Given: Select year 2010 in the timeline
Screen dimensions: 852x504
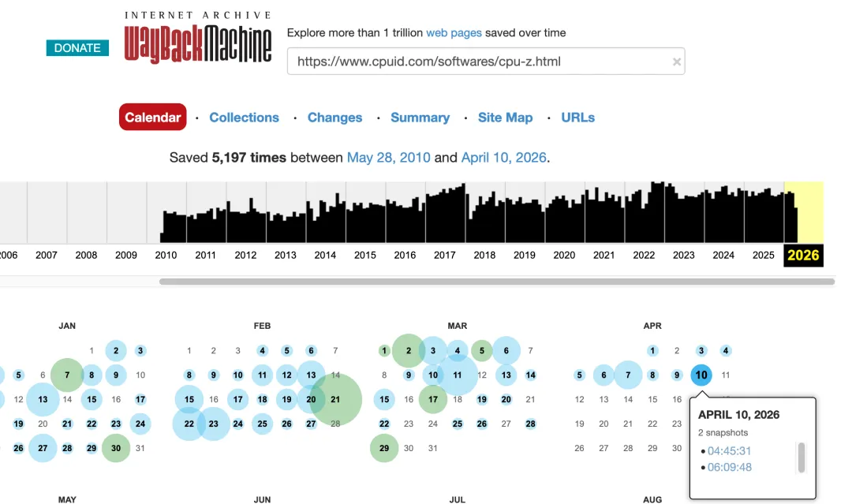Looking at the screenshot, I should tap(166, 256).
